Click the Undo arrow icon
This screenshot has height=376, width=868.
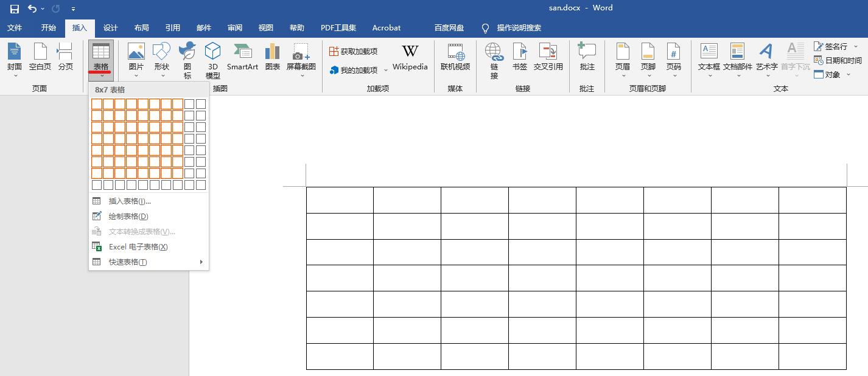[32, 9]
